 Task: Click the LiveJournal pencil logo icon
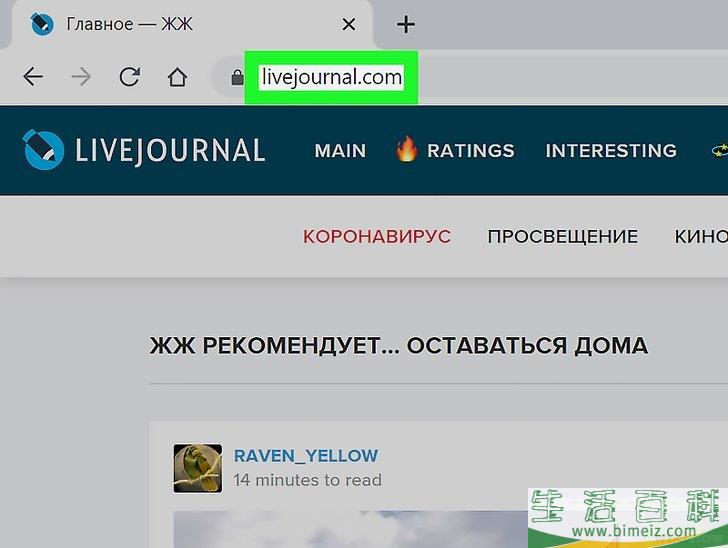[43, 150]
